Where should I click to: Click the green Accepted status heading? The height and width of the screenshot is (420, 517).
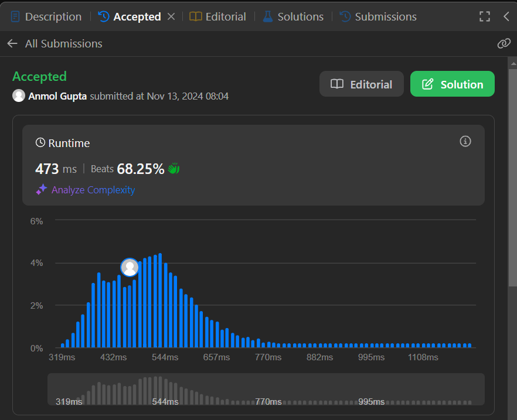coord(40,76)
